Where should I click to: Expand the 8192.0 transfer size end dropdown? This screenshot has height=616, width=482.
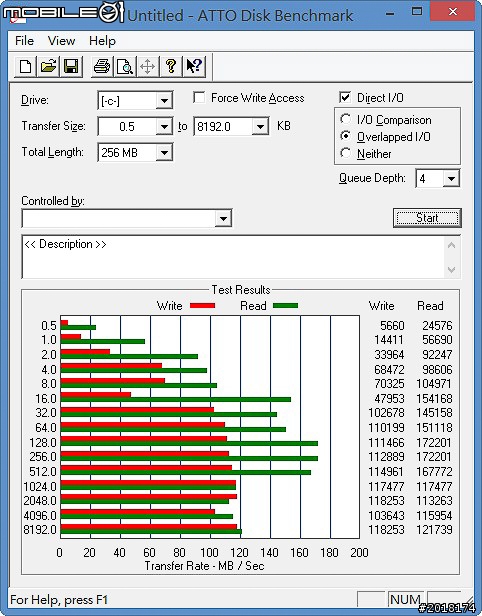click(260, 126)
